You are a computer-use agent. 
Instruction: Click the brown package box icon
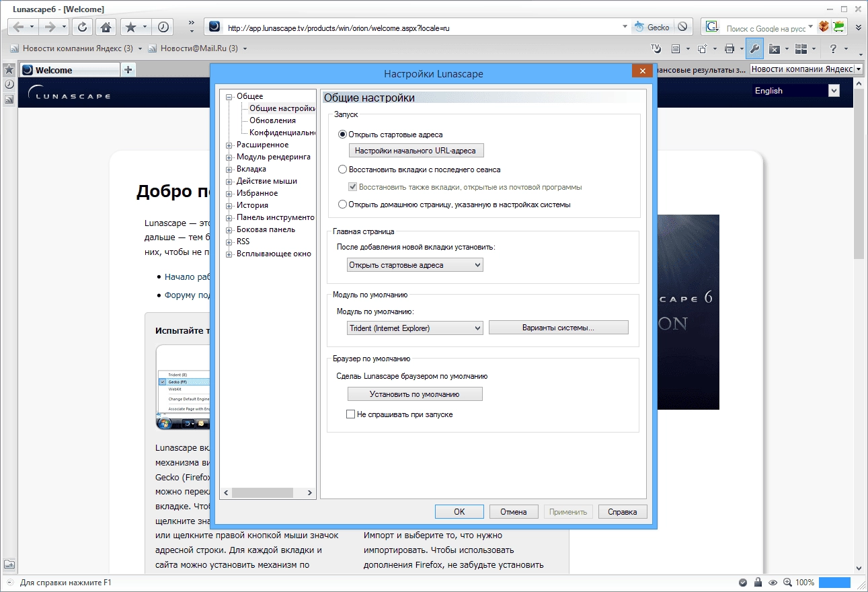[824, 27]
